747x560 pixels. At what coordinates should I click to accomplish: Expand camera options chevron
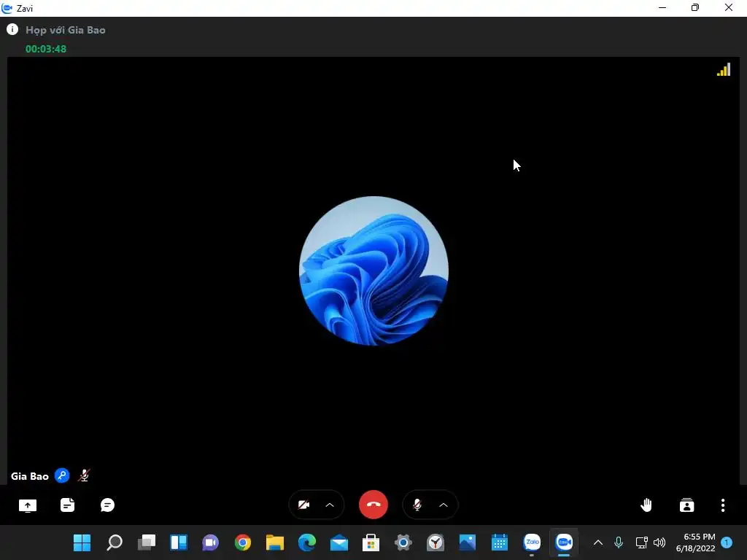click(330, 505)
